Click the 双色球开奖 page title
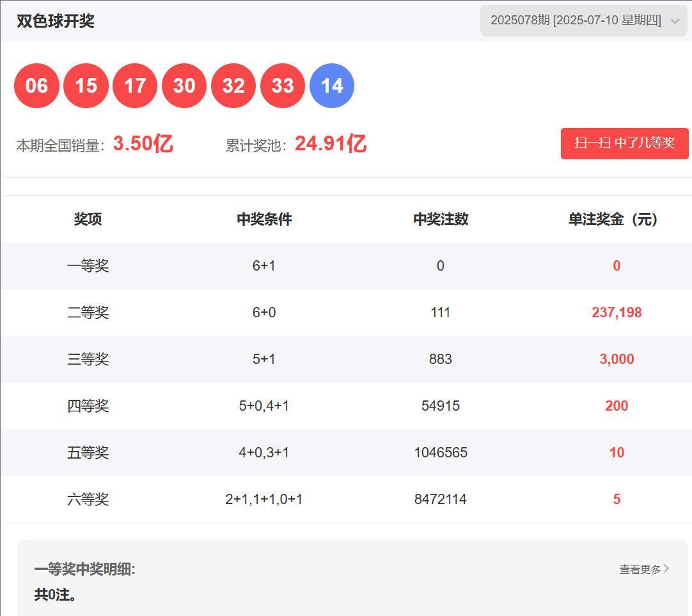Screen dimensions: 692x616 click(56, 21)
